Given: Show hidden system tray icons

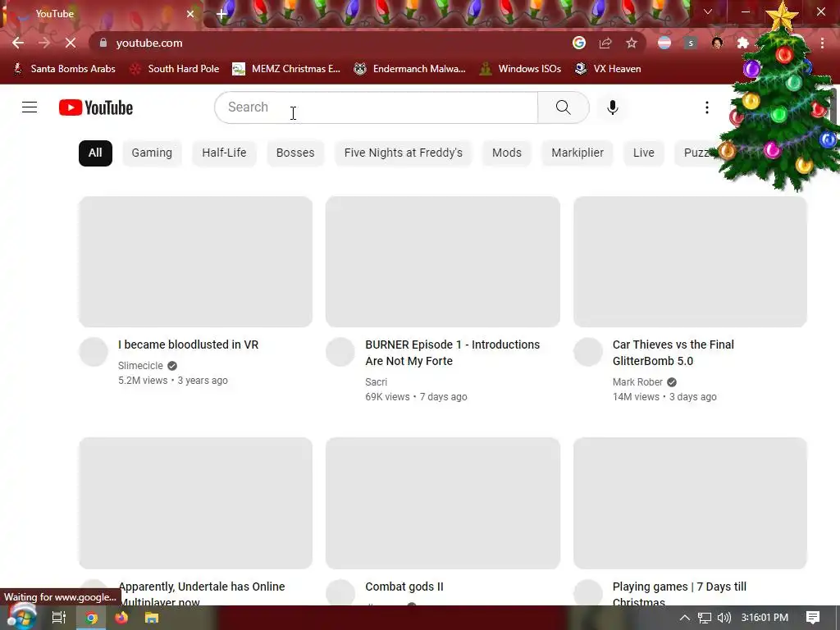Looking at the screenshot, I should [x=685, y=618].
